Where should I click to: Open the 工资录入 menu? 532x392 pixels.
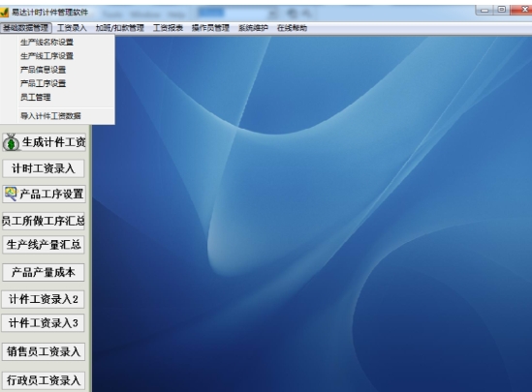click(x=72, y=28)
